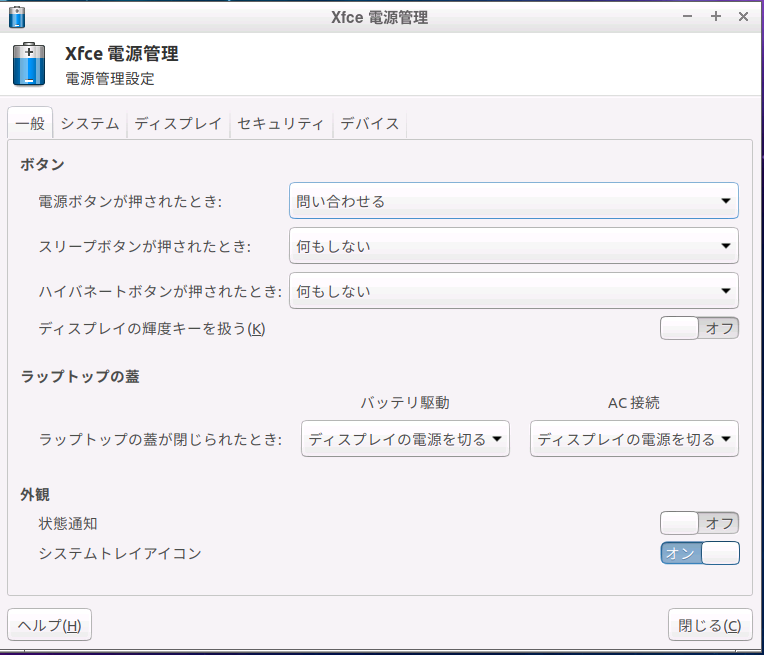Click the ボタン section heading

pyautogui.click(x=42, y=164)
